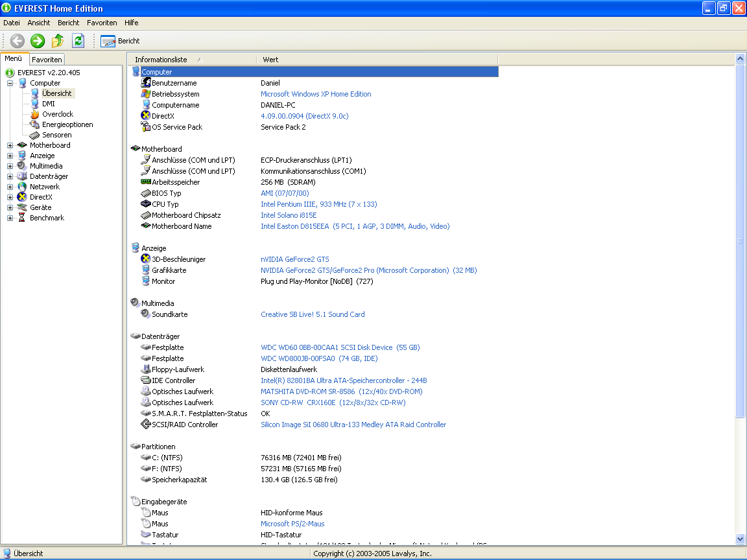Screen dimensions: 747x560
Task: Collapse the Computer tree node
Action: (x=10, y=84)
